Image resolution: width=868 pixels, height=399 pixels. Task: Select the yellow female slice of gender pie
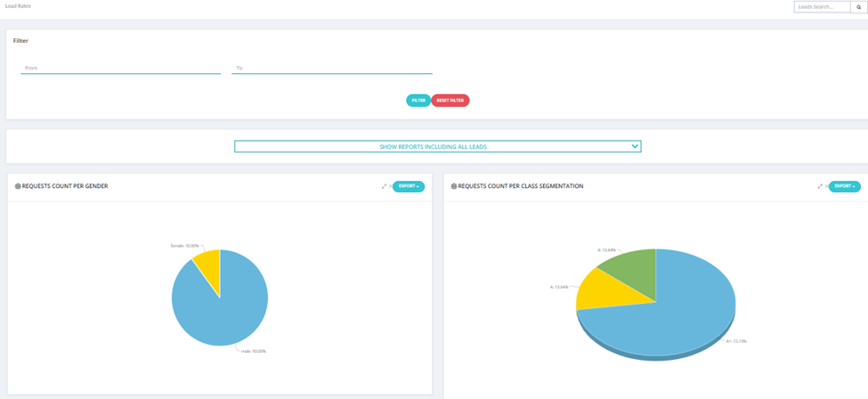click(x=208, y=262)
